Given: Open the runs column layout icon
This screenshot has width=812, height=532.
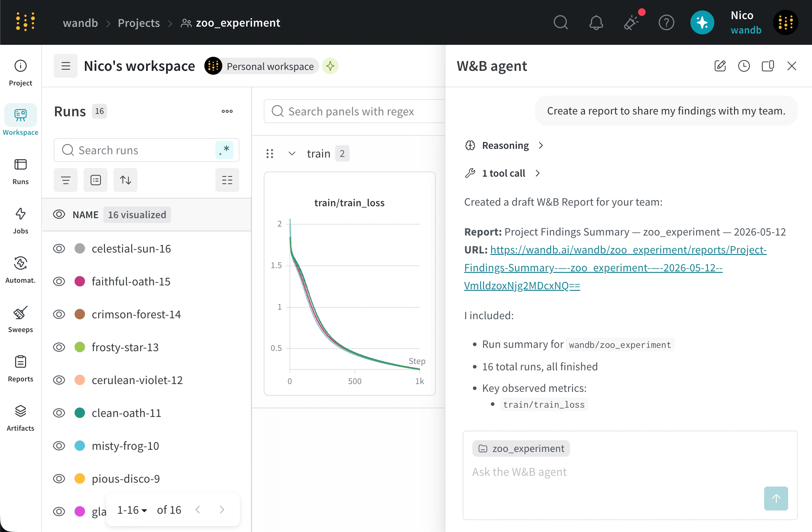Looking at the screenshot, I should click(227, 180).
